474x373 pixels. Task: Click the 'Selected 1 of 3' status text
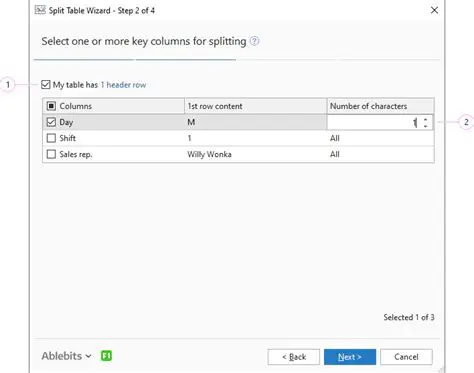409,317
